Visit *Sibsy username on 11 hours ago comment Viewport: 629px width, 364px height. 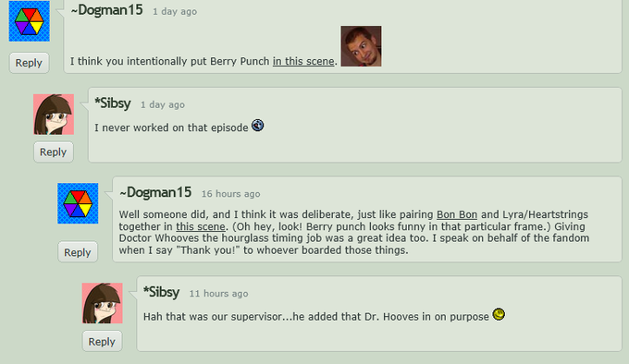pyautogui.click(x=161, y=292)
